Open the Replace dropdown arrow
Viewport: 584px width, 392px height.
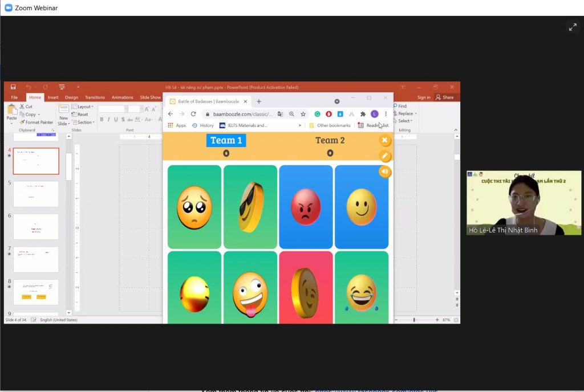[416, 113]
